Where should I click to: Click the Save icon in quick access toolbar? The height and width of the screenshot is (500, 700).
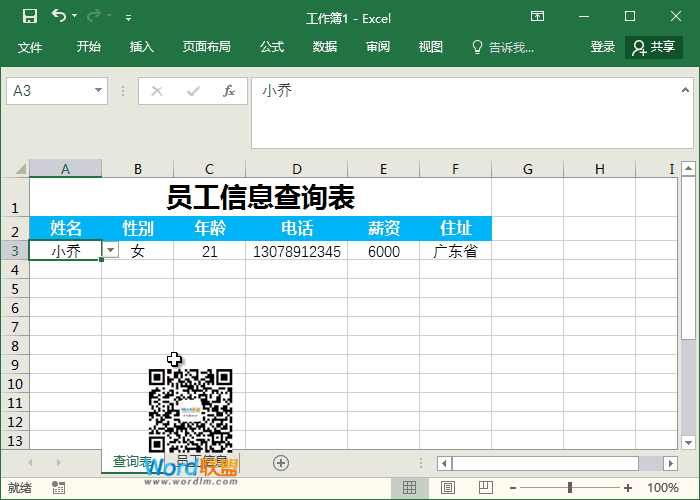tap(30, 17)
